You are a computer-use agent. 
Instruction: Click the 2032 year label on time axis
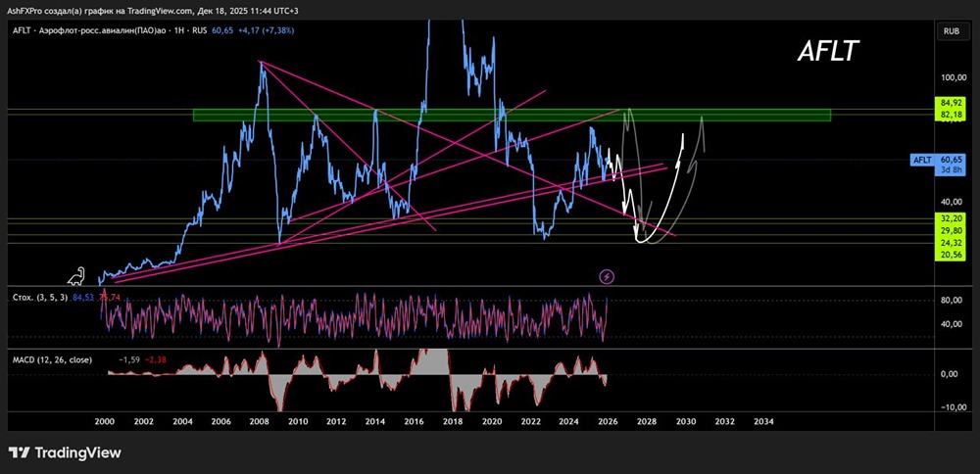coord(724,421)
